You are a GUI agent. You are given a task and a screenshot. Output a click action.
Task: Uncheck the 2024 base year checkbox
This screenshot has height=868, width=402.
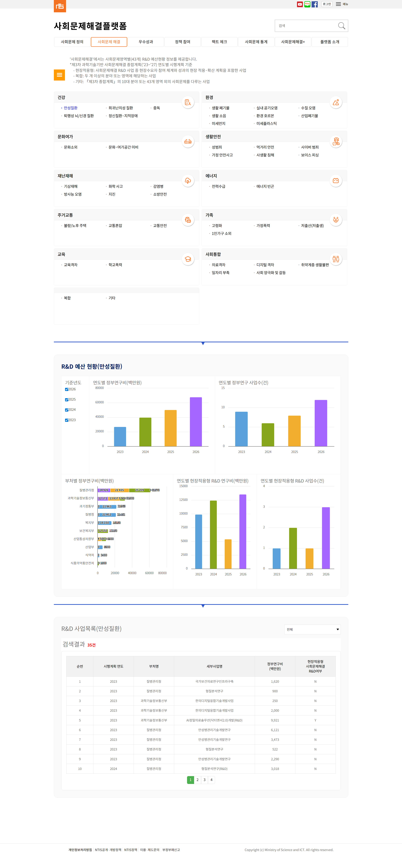click(x=67, y=410)
